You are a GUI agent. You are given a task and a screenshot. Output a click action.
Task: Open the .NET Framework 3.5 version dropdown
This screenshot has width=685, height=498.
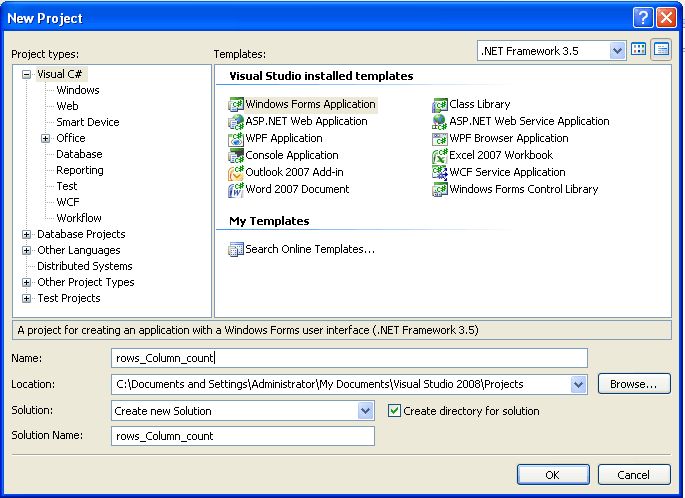617,51
